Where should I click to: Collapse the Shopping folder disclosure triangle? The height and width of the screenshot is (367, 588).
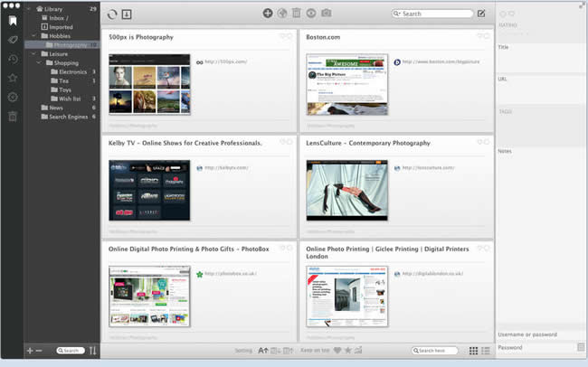(x=38, y=63)
